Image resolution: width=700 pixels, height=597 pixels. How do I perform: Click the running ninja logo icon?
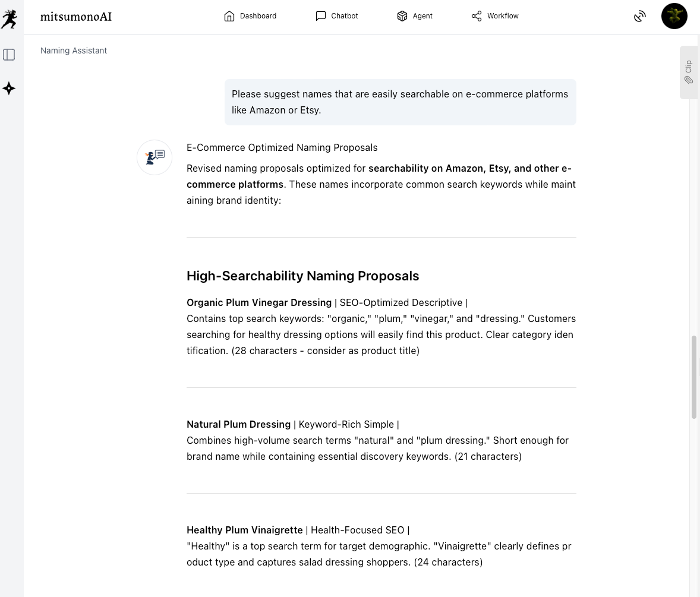[9, 18]
